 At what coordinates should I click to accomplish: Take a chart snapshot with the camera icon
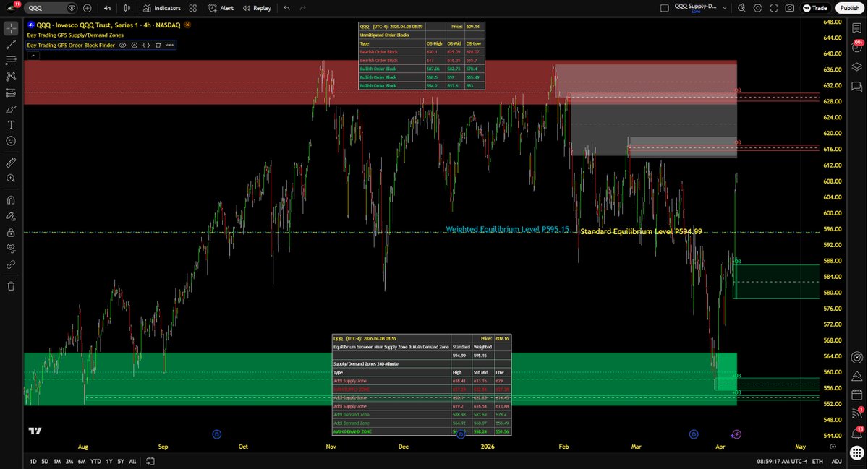pos(790,8)
